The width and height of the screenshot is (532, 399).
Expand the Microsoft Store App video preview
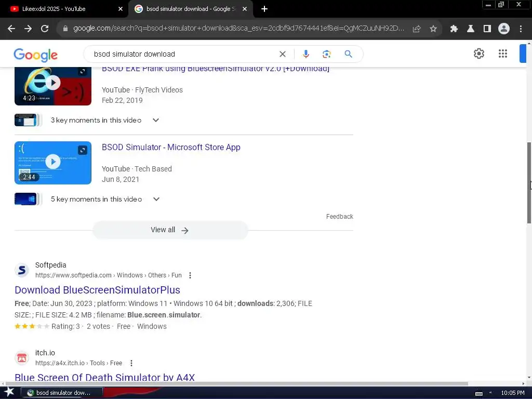click(83, 150)
